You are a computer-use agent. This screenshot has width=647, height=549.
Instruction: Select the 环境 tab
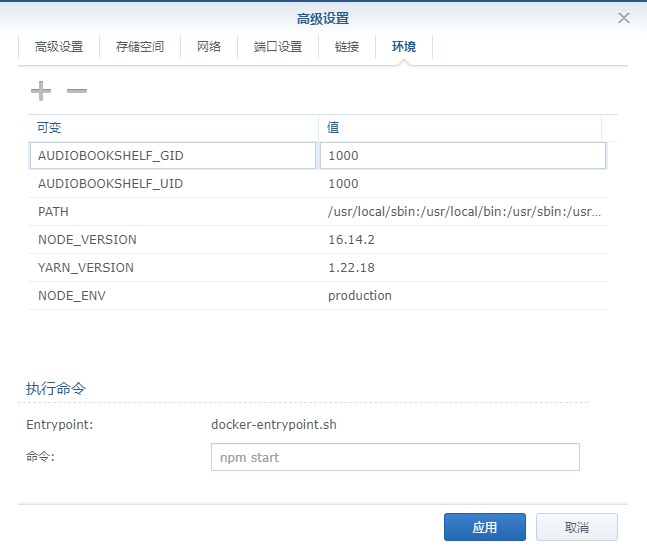(x=404, y=47)
